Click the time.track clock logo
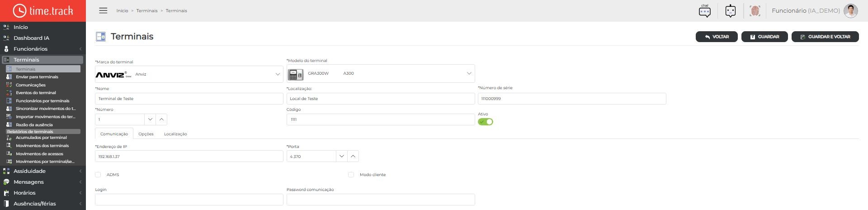The width and height of the screenshot is (868, 210). pos(19,10)
